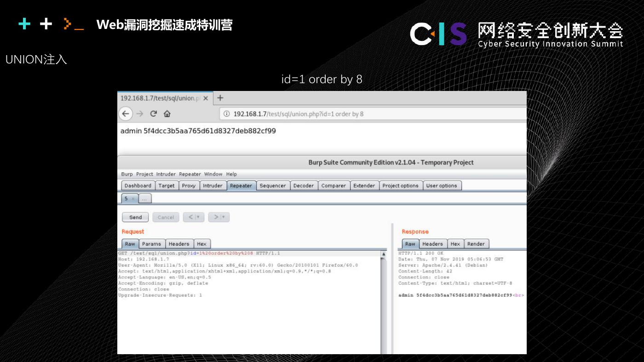Switch to the Comparer tab

tap(333, 186)
